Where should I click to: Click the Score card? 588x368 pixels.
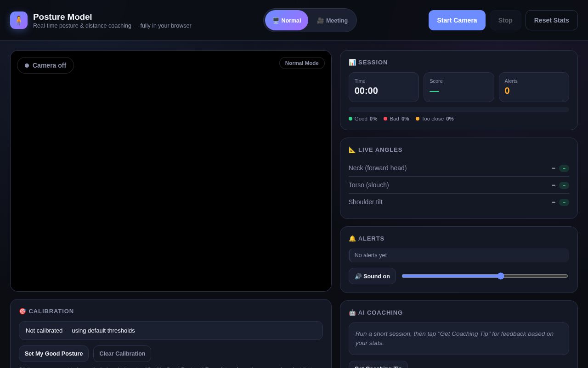458,87
